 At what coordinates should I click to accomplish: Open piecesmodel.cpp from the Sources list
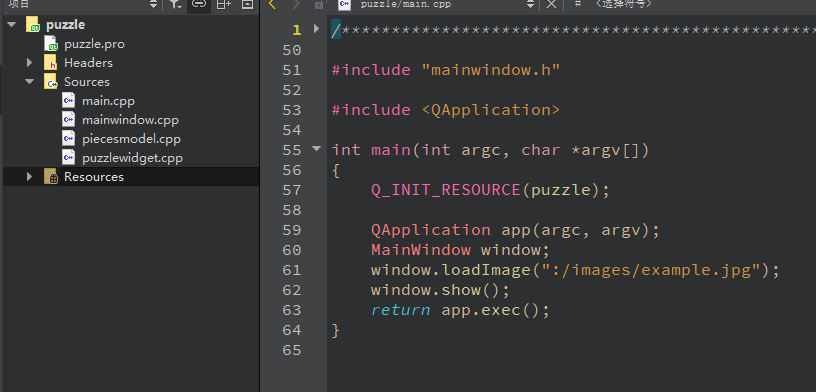coord(131,139)
